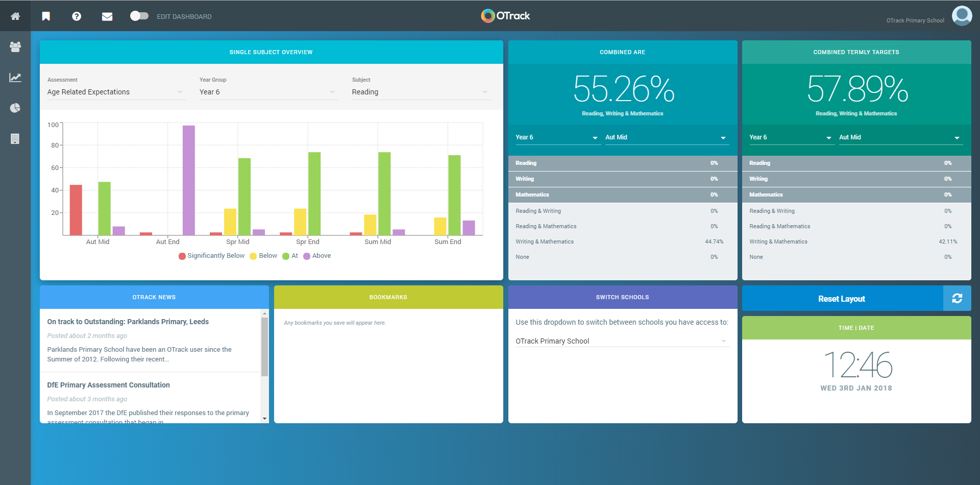Screen dimensions: 980x485
Task: Click the None row in Combined ARE
Action: click(x=623, y=257)
